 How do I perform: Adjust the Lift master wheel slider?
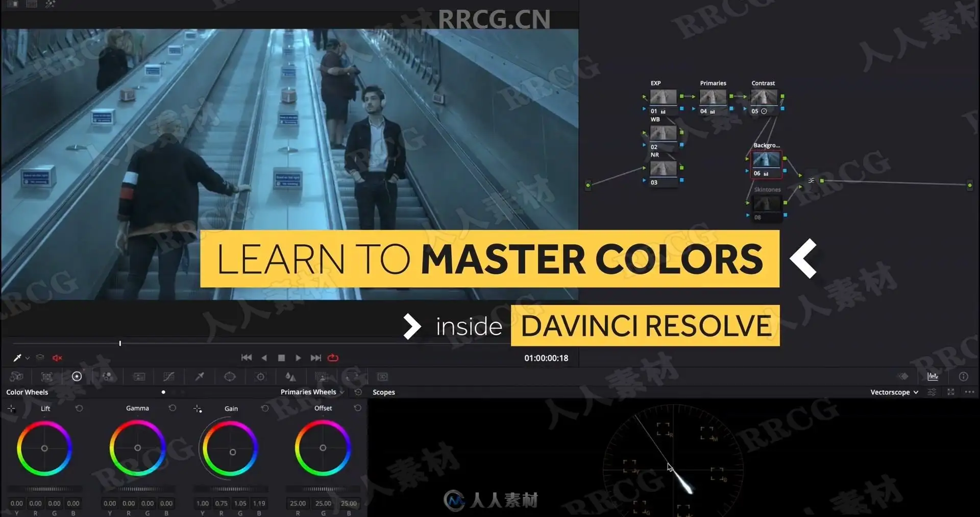[45, 489]
